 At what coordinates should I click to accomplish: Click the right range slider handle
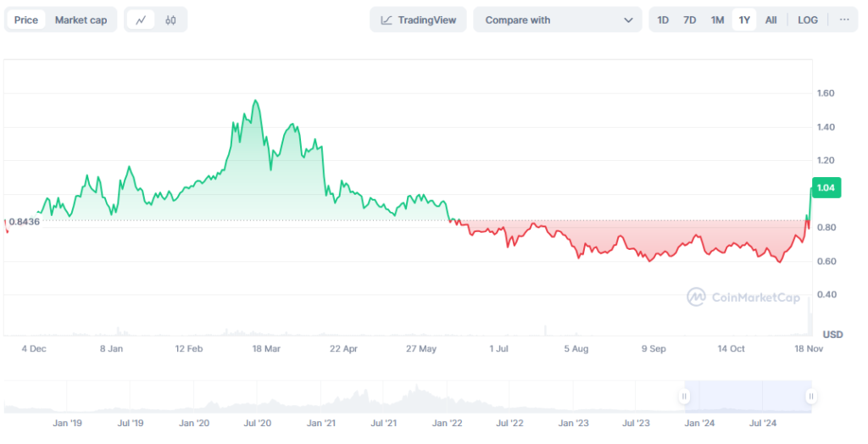pos(811,396)
